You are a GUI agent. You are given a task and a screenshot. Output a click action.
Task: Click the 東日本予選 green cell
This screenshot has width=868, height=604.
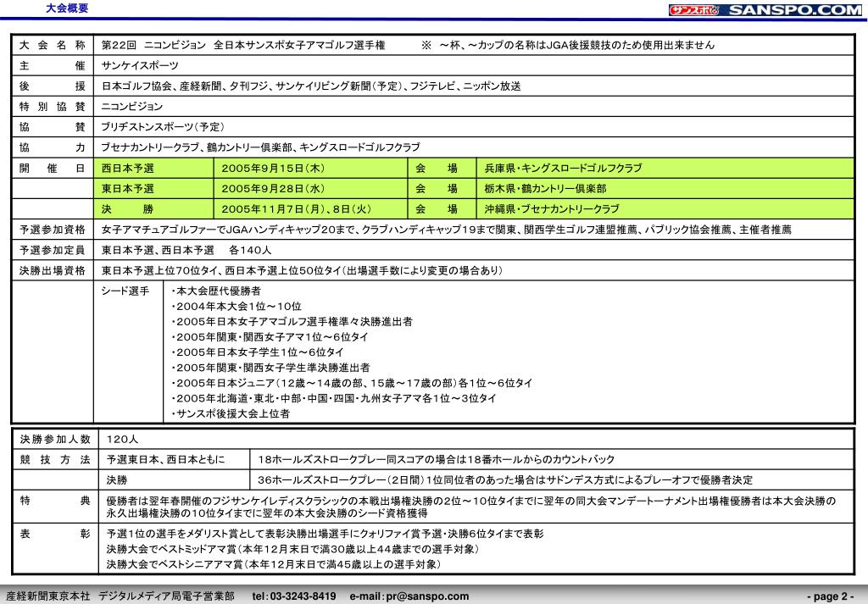[154, 189]
